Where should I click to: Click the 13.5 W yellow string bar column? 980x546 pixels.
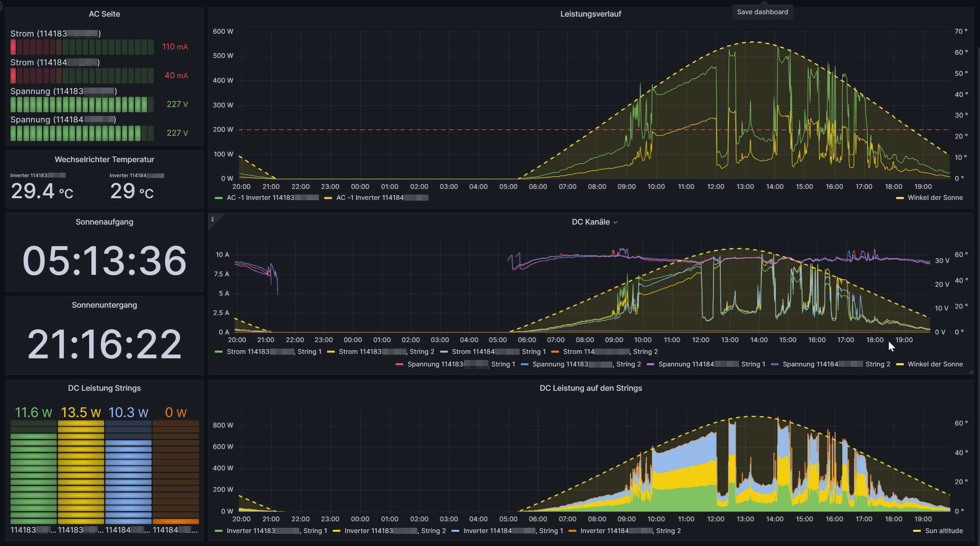click(x=81, y=472)
